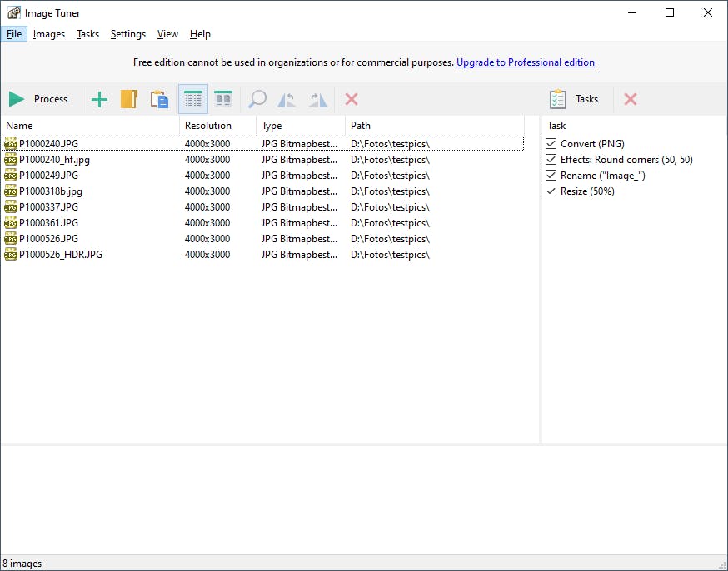
Task: Open the Images menu
Action: point(49,34)
